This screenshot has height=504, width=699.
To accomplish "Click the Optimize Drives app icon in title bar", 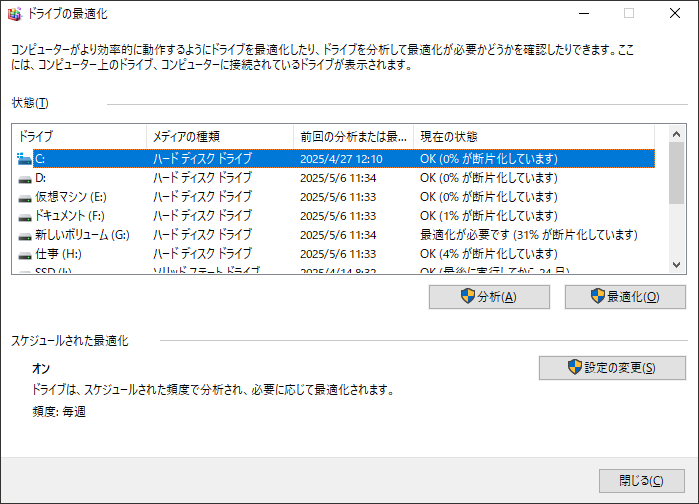I will 14,14.
